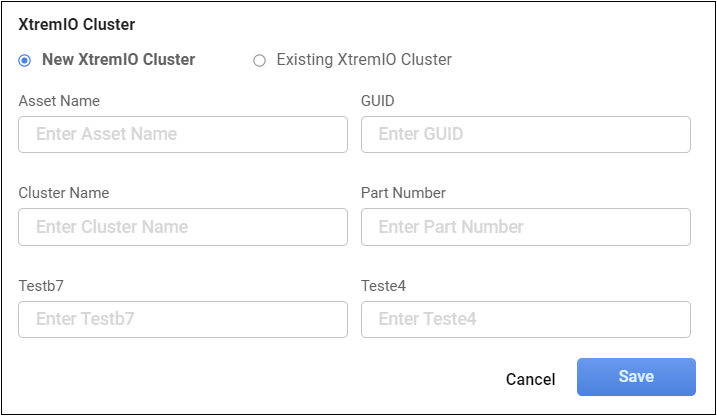Click the 'Existing XtremIO Cluster' label text
This screenshot has width=717, height=416.
pos(364,60)
